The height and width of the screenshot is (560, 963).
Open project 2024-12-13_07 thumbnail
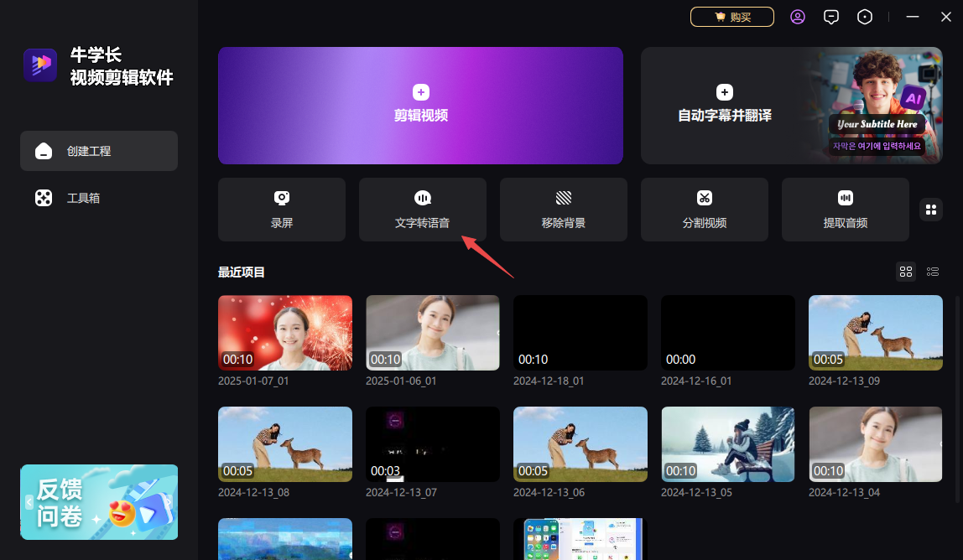433,444
